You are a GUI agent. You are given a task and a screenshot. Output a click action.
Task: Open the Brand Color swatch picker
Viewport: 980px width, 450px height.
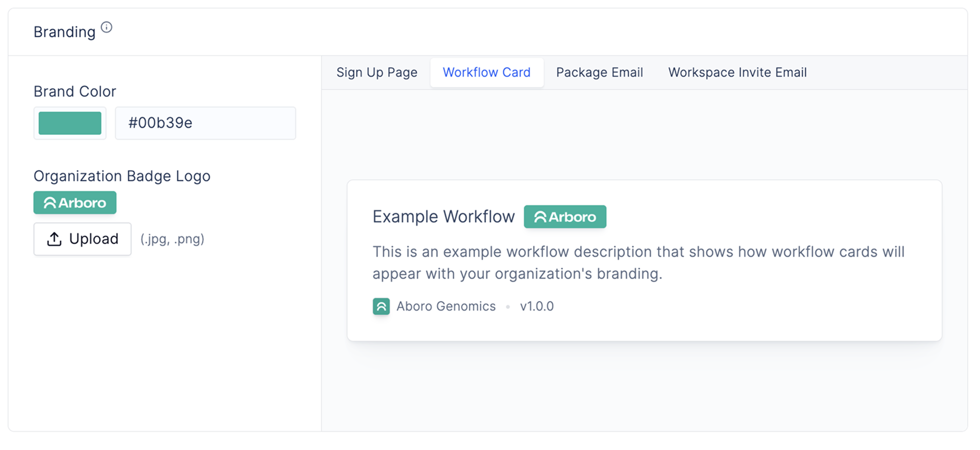click(70, 123)
